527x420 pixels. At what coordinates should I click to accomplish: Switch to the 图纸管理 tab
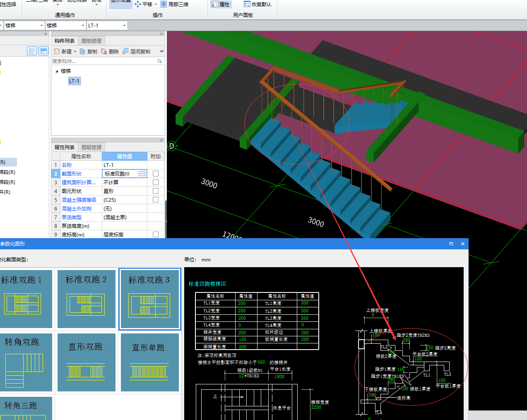(91, 41)
